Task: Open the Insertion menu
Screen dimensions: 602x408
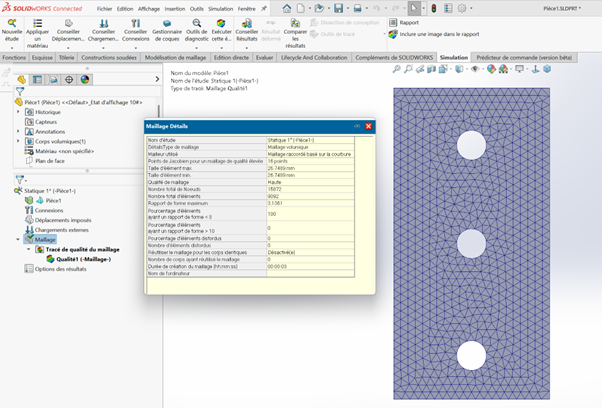Action: pos(175,8)
